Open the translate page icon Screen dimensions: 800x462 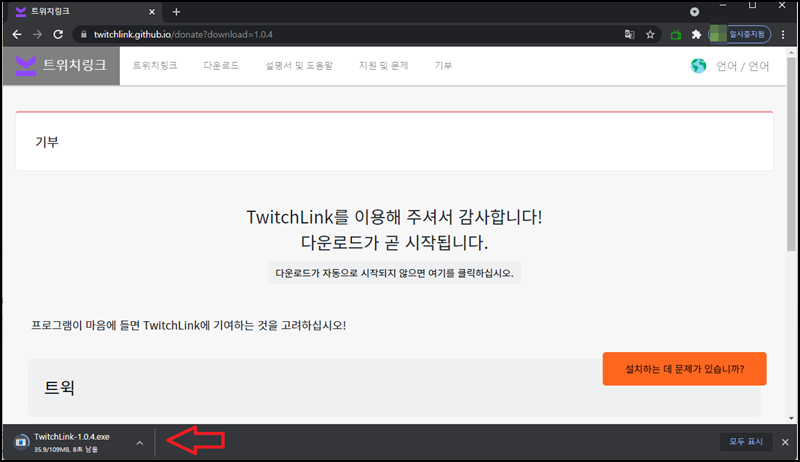[630, 34]
